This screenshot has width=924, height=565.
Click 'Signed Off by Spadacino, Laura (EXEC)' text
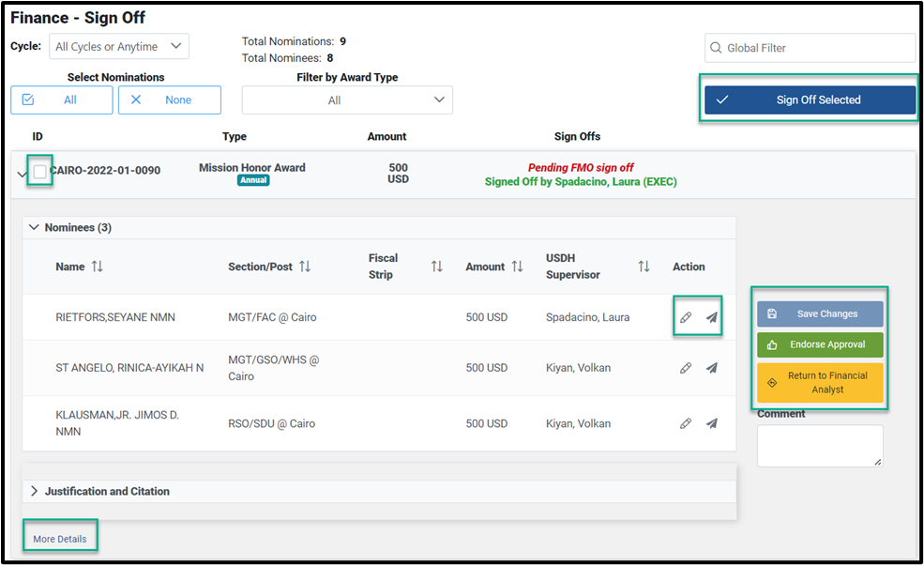tap(581, 182)
